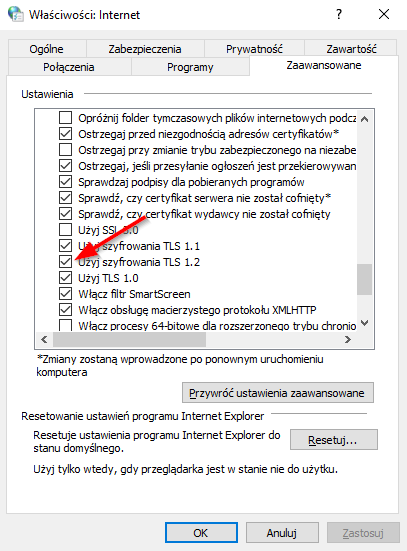
Task: Click the Internet Properties globe icon in title bar
Action: tap(15, 14)
